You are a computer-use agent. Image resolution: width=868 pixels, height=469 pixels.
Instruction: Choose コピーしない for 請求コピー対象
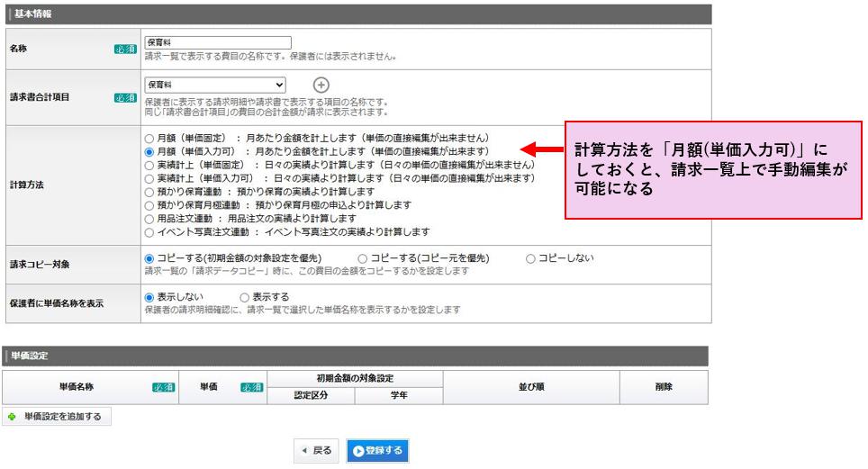530,258
